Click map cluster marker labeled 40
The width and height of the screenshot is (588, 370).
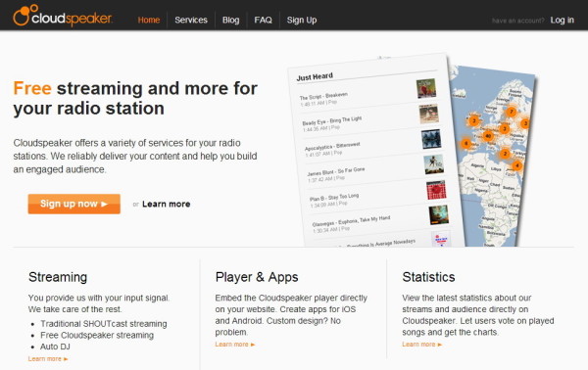tap(488, 136)
